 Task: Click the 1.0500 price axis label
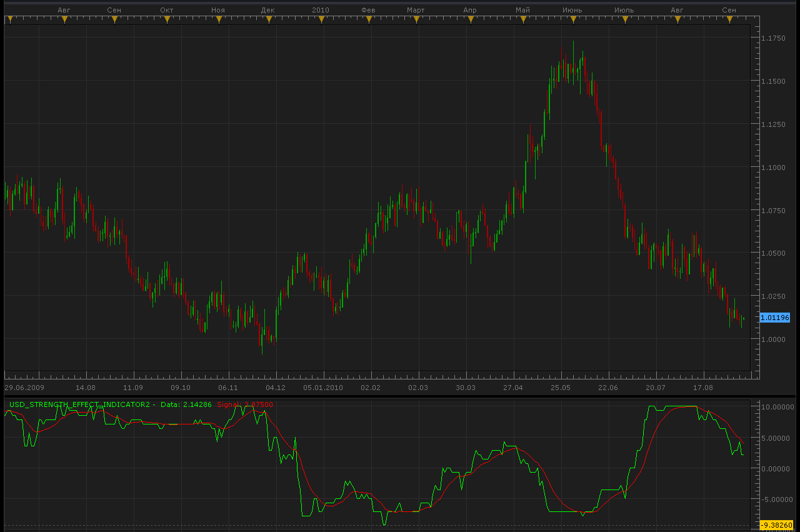(x=773, y=253)
